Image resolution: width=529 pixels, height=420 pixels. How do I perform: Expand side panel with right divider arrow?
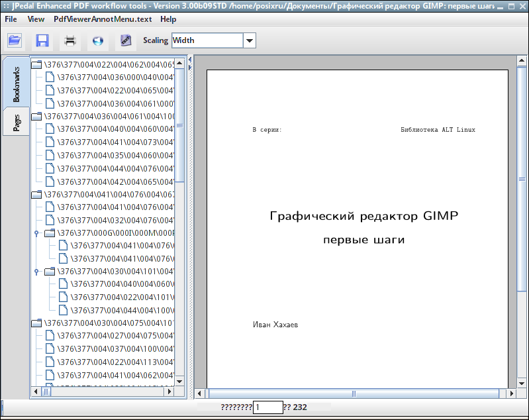[x=190, y=68]
